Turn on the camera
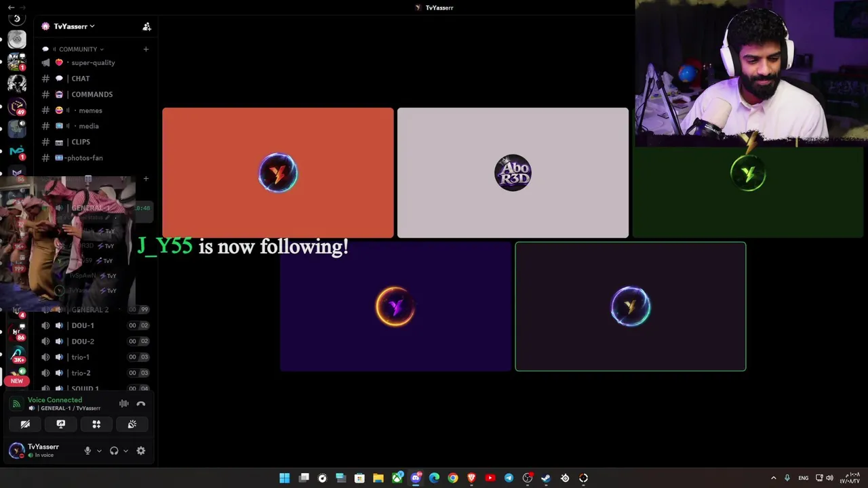This screenshot has height=488, width=868. pos(25,424)
